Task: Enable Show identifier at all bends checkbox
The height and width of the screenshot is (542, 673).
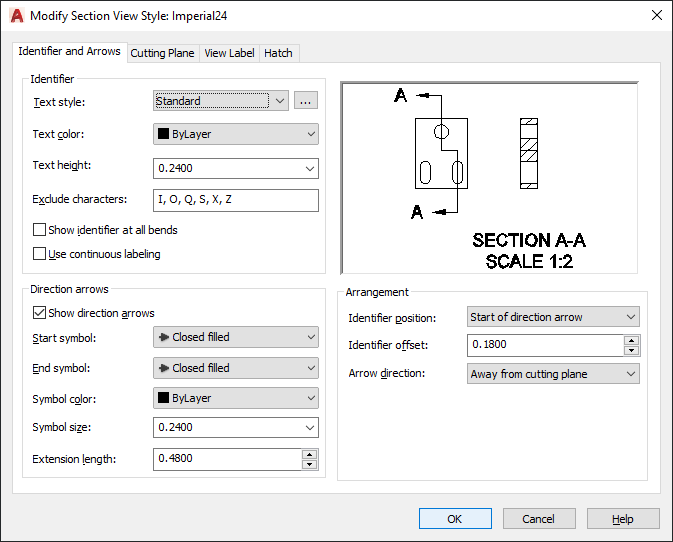Action: [x=39, y=230]
